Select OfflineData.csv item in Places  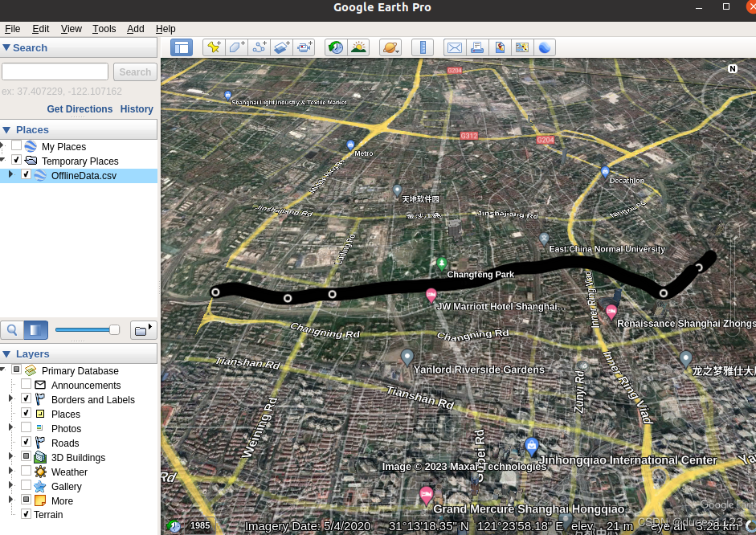point(84,175)
